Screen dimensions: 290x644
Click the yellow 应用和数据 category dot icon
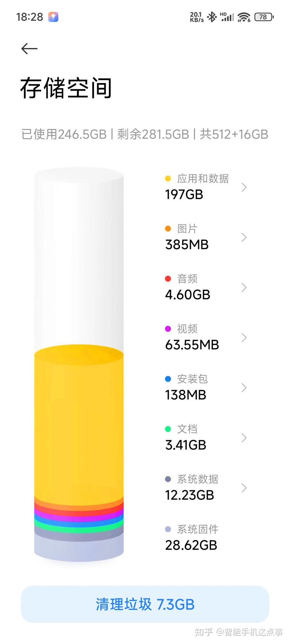(168, 178)
